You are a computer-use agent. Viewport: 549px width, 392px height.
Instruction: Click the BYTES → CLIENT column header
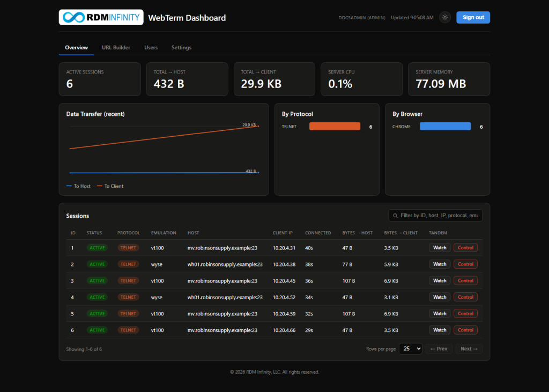tap(400, 233)
